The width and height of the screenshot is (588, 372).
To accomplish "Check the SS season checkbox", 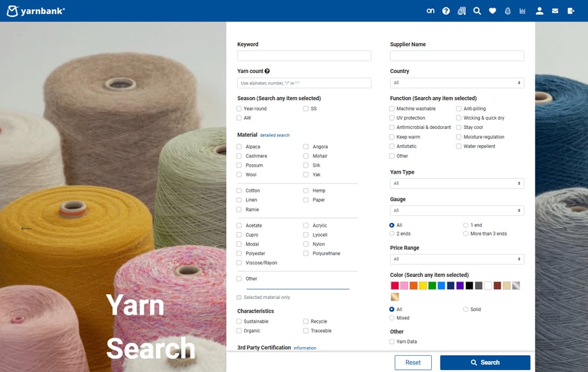I will click(x=305, y=109).
